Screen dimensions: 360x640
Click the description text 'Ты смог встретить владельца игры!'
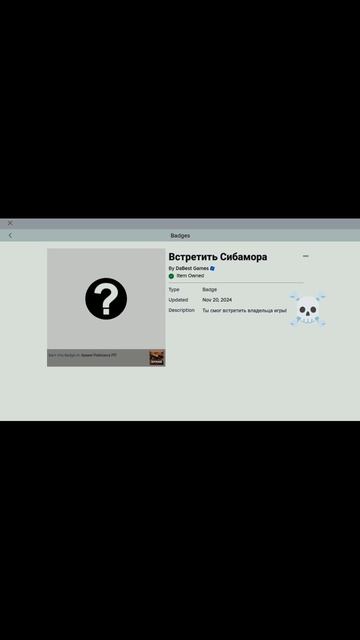tap(244, 310)
